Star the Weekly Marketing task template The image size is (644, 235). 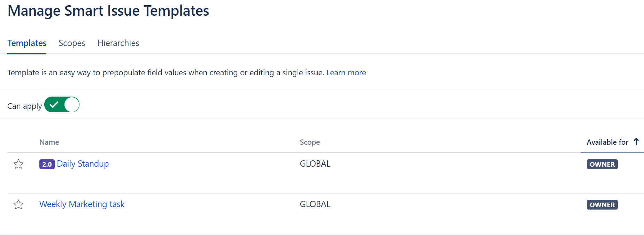tap(18, 204)
